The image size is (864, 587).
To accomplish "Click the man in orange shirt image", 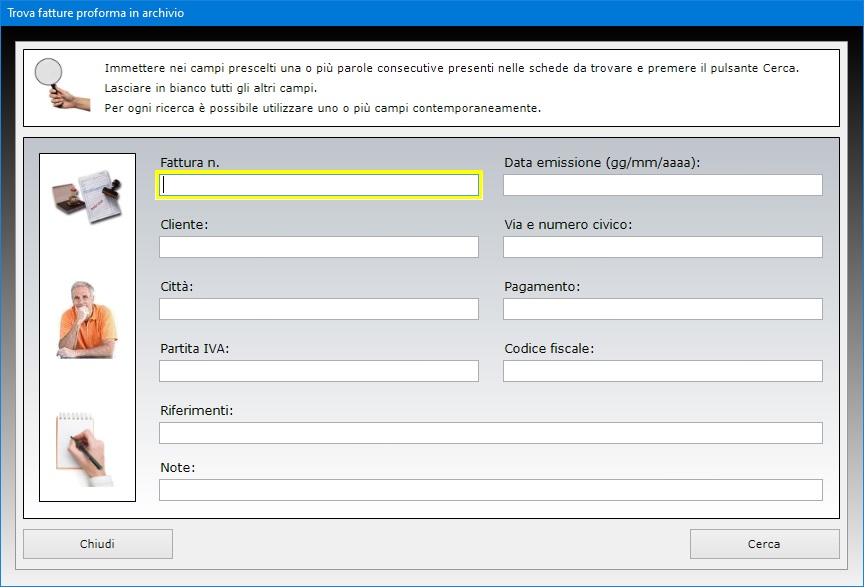I will click(x=87, y=320).
